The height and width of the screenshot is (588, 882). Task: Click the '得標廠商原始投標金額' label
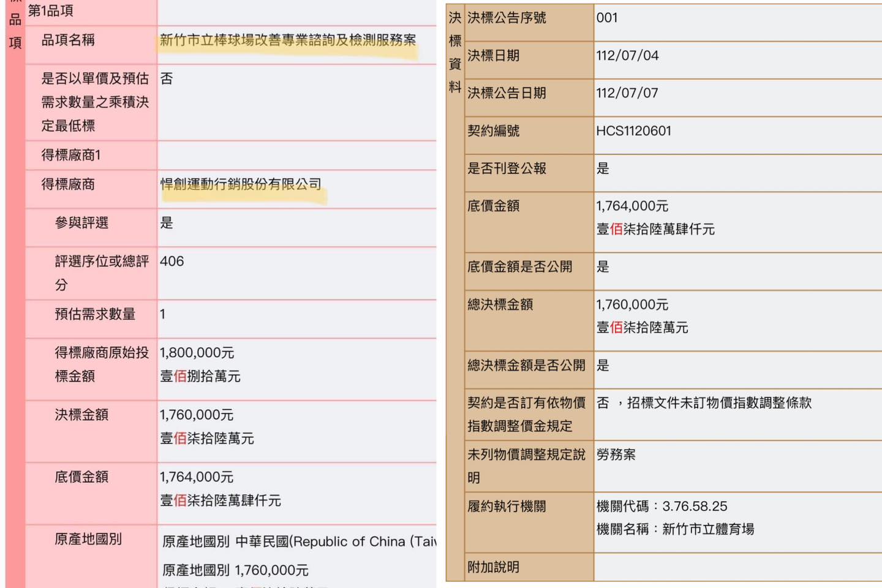(x=102, y=364)
